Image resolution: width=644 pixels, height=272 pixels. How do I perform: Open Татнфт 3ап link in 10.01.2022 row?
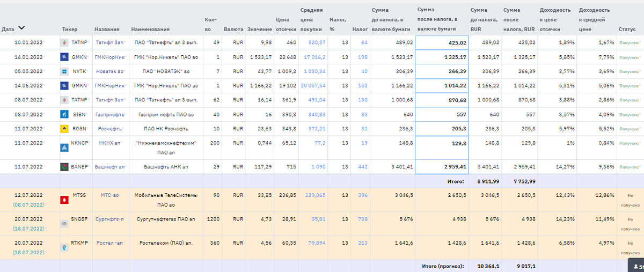tap(108, 42)
